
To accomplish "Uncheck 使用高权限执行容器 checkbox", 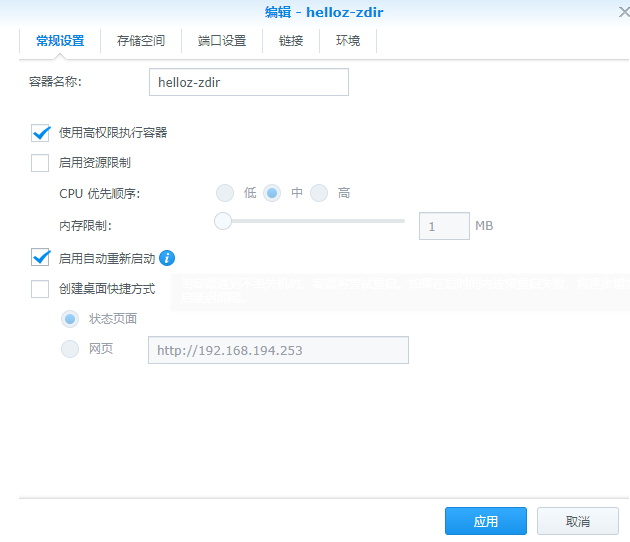I will [40, 133].
